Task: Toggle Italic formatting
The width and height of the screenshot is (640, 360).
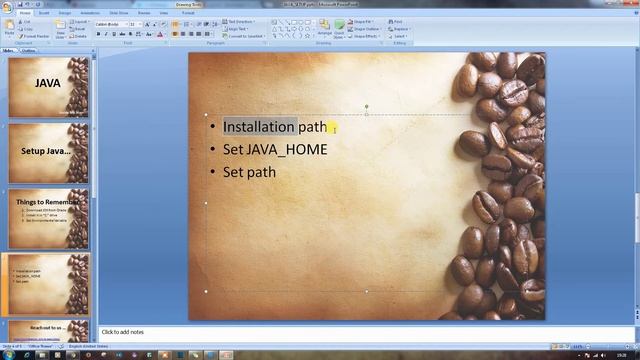Action: pos(106,34)
